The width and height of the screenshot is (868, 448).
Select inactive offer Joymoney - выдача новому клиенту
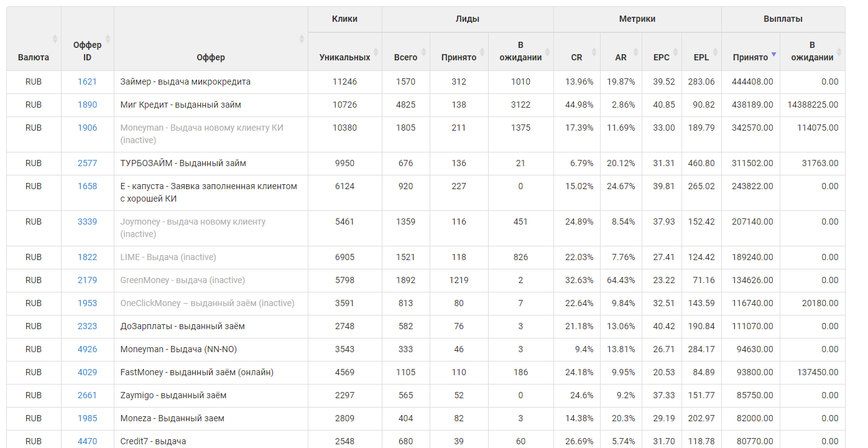click(193, 228)
